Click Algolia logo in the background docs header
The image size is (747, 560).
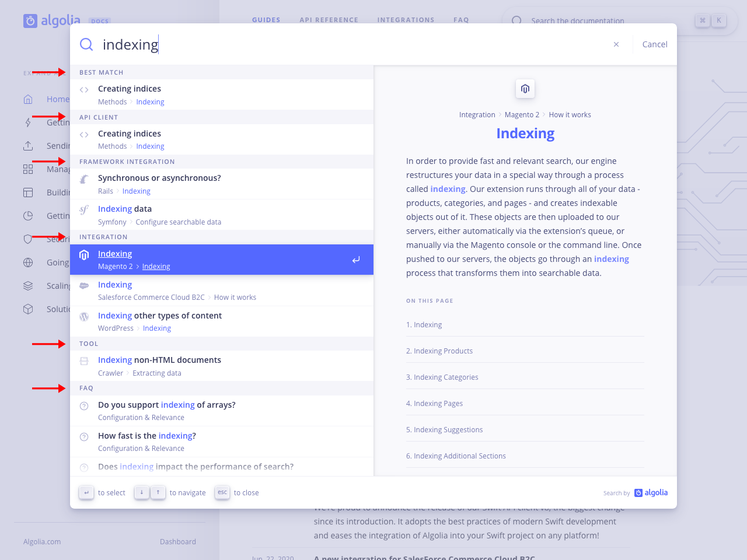[52, 21]
